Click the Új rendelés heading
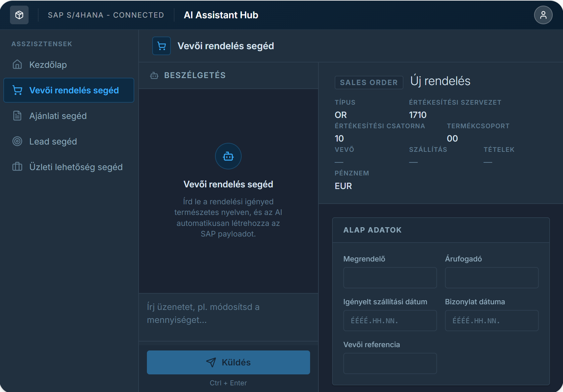Image resolution: width=563 pixels, height=392 pixels. (x=440, y=81)
